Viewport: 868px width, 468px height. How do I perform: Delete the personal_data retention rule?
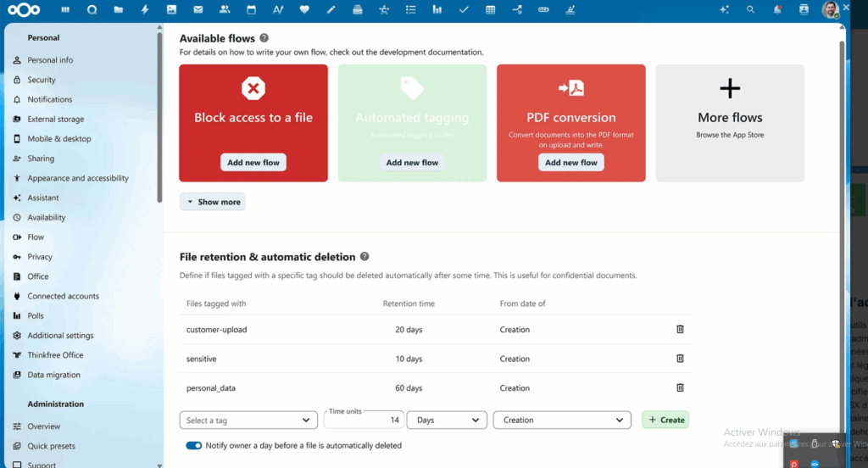(x=680, y=387)
